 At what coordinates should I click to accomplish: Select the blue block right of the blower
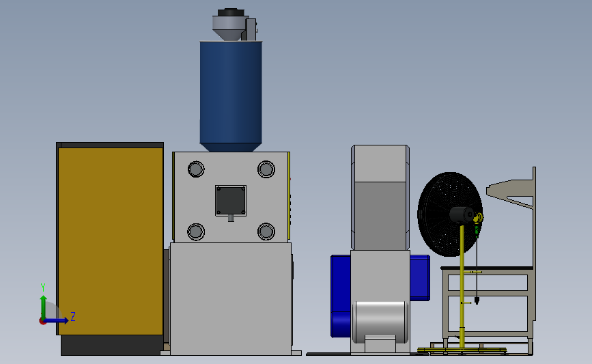420,278
